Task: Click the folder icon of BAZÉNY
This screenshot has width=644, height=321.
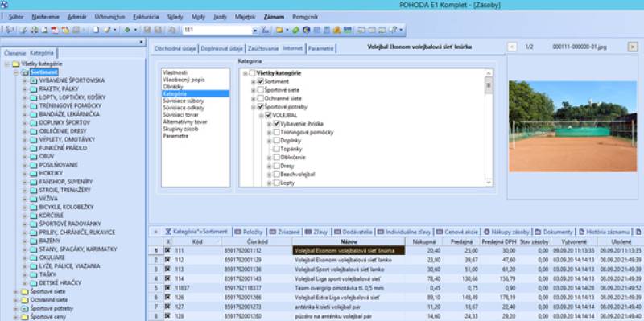Action: click(33, 241)
